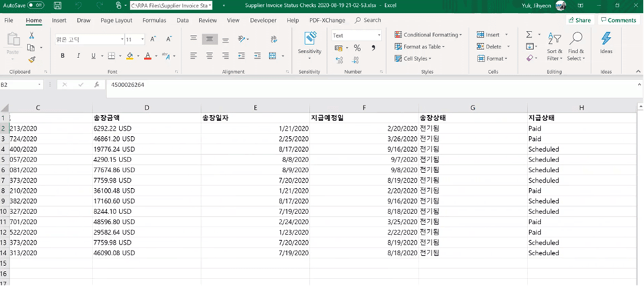Viewport: 644px width, 286px height.
Task: Switch to the Formulas tab
Action: (x=154, y=20)
